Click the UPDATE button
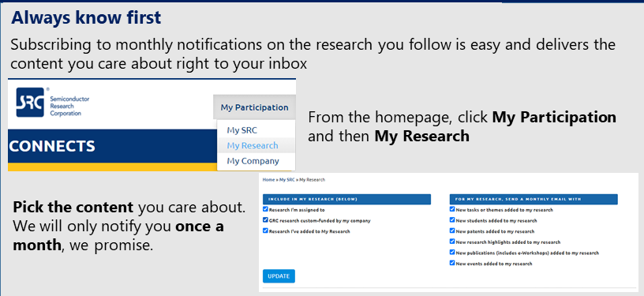The height and width of the screenshot is (296, 644). tap(279, 276)
